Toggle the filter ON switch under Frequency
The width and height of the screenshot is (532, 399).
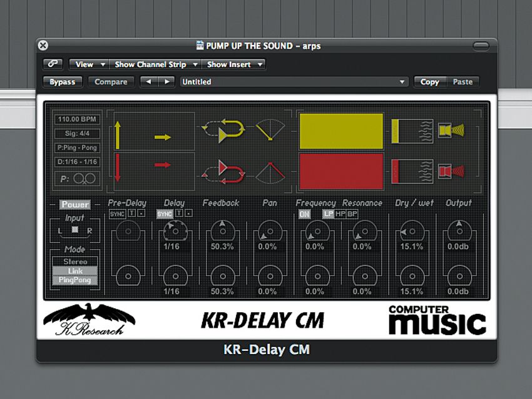[304, 213]
